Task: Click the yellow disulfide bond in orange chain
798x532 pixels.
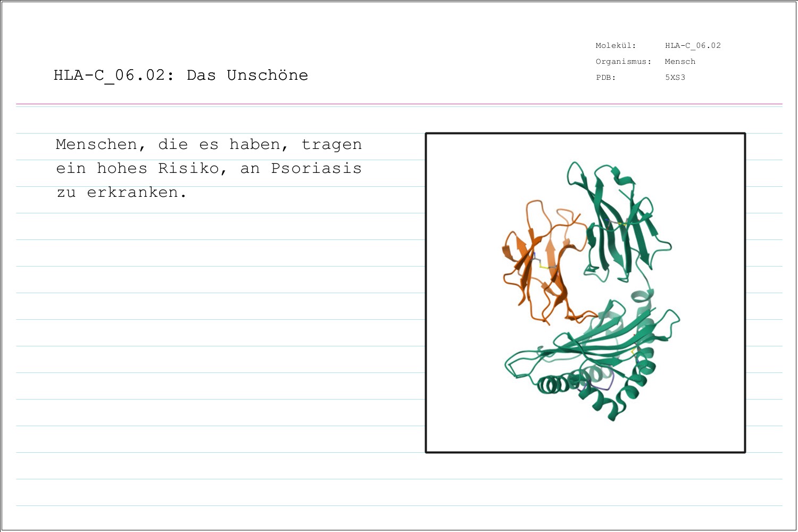Action: tap(544, 266)
